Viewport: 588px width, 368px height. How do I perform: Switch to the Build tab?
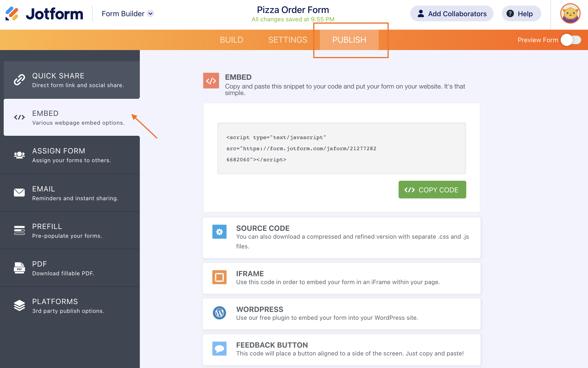click(x=231, y=40)
